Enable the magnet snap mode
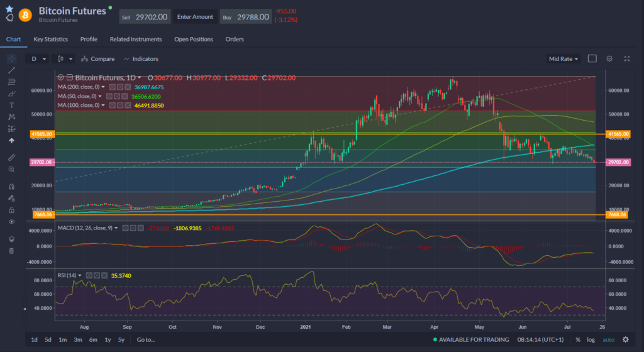The width and height of the screenshot is (644, 352). pos(11,187)
